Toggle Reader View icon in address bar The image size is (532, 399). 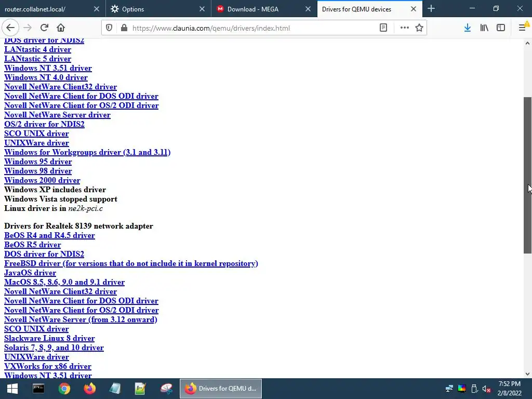coord(383,28)
